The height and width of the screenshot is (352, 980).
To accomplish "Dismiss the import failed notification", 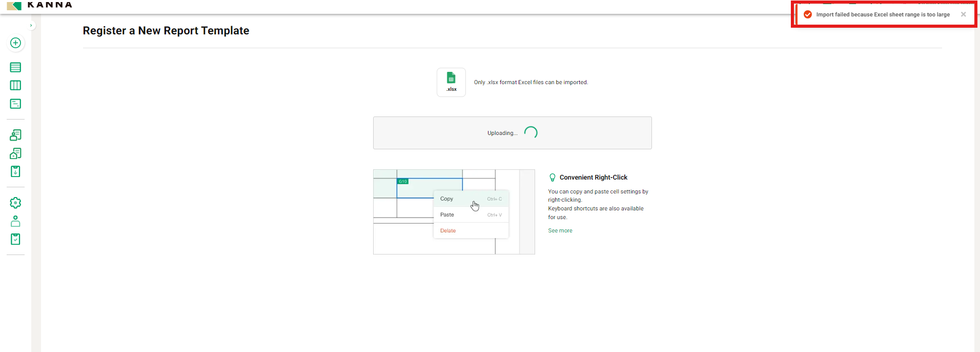I will pyautogui.click(x=964, y=14).
